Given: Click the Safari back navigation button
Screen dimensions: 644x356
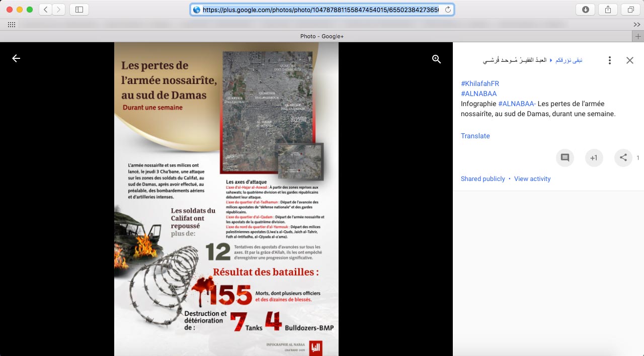Looking at the screenshot, I should (45, 10).
